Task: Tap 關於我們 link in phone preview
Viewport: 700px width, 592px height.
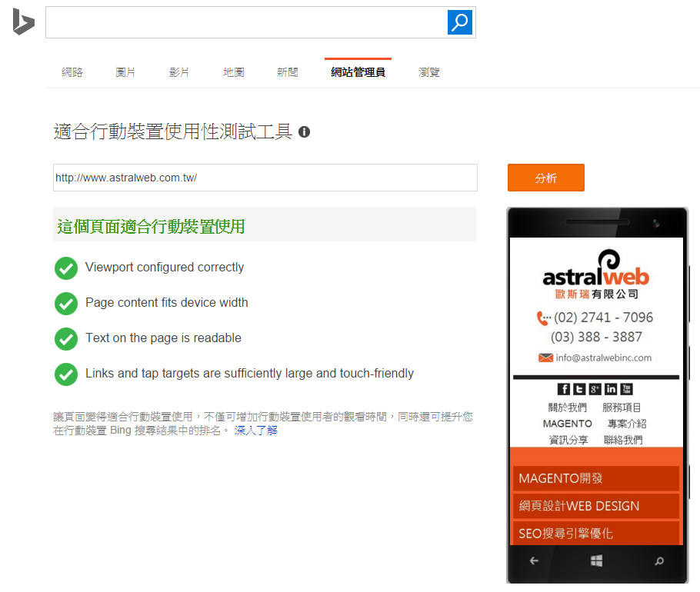Action: (568, 407)
